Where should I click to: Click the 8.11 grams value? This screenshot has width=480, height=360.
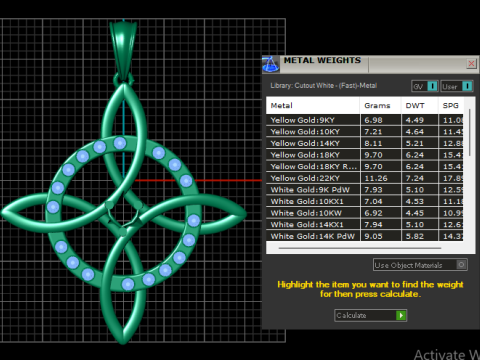pyautogui.click(x=373, y=143)
